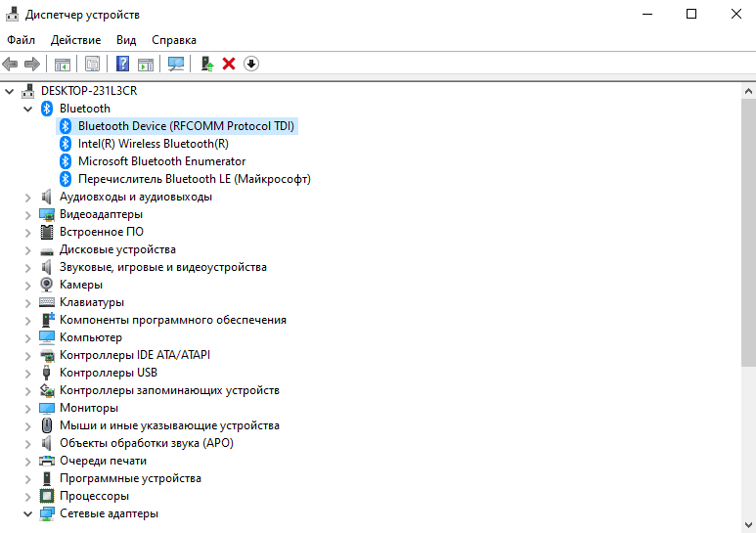Close the Диспетчер устройств window
Screen dimensions: 756x533
735,14
